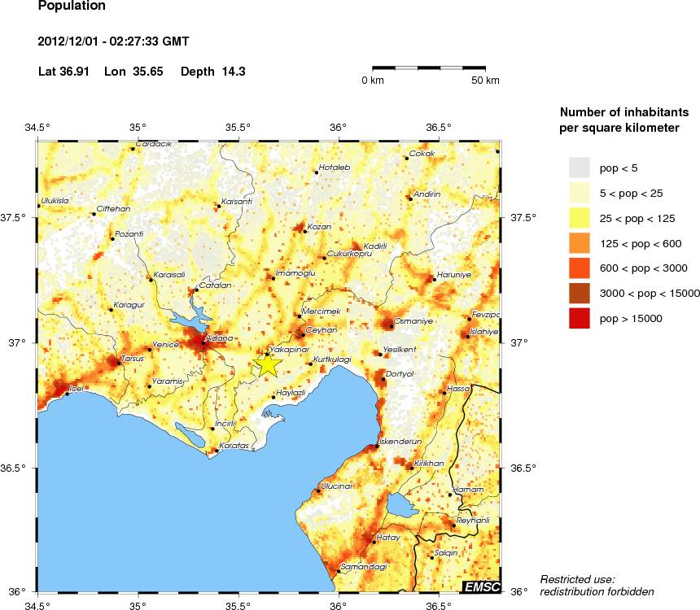700x610 pixels.
Task: Click the Icel city label
Action: [x=77, y=389]
